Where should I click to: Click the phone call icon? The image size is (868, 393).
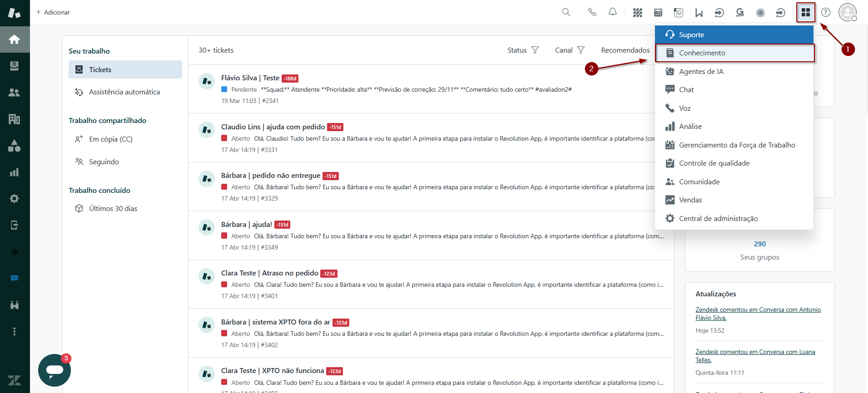592,12
